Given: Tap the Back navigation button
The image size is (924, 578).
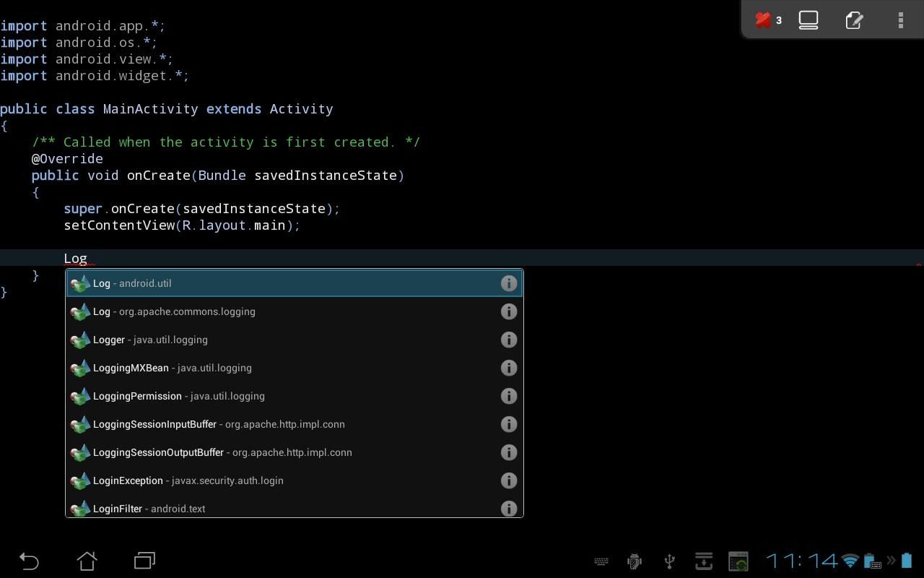Looking at the screenshot, I should pos(29,561).
